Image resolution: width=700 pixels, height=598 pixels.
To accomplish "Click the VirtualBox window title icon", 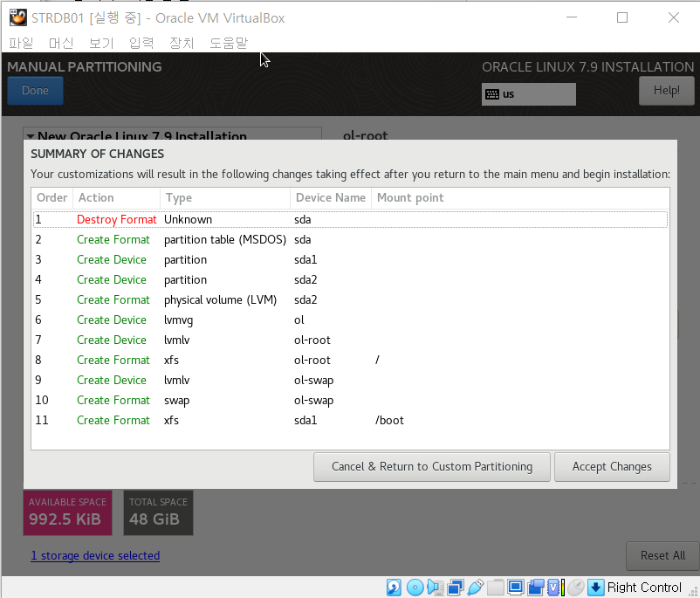I will [x=17, y=17].
